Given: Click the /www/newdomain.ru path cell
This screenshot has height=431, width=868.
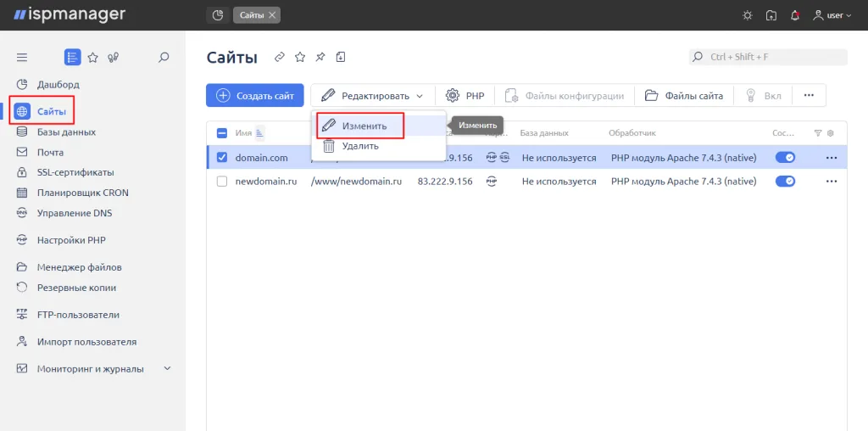Looking at the screenshot, I should click(x=356, y=182).
